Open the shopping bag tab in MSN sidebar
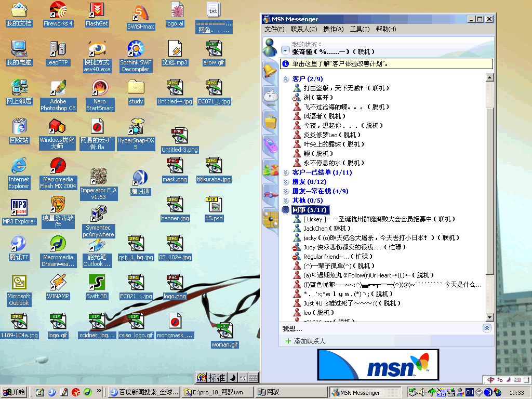This screenshot has width=532, height=399. [270, 121]
